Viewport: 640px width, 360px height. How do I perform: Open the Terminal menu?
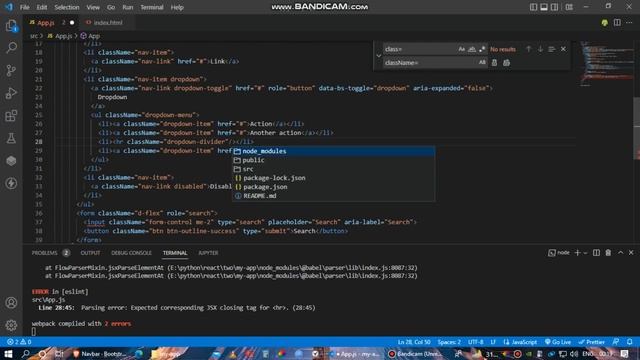pos(151,7)
